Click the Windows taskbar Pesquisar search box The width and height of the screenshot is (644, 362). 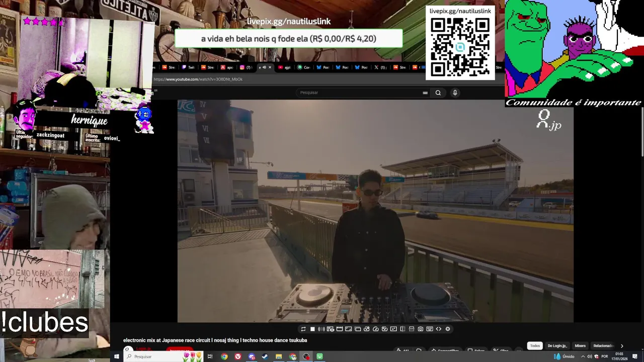pos(164,356)
